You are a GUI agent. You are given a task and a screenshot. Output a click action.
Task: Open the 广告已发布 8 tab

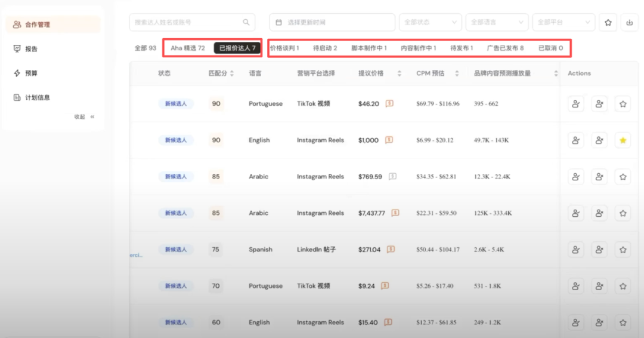pos(505,48)
